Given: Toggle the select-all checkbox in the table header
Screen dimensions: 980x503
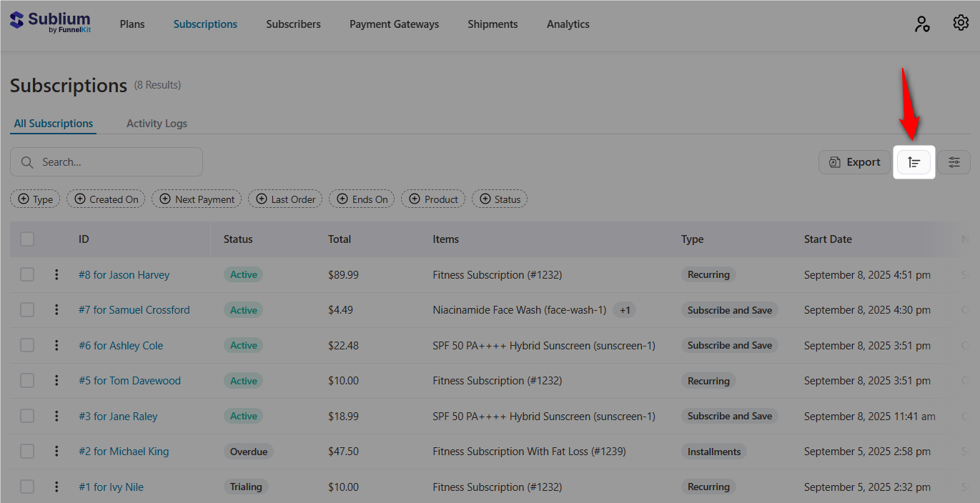Looking at the screenshot, I should (27, 239).
